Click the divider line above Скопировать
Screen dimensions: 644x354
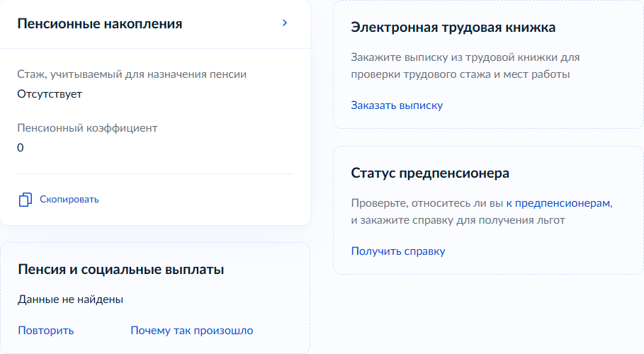coord(155,173)
